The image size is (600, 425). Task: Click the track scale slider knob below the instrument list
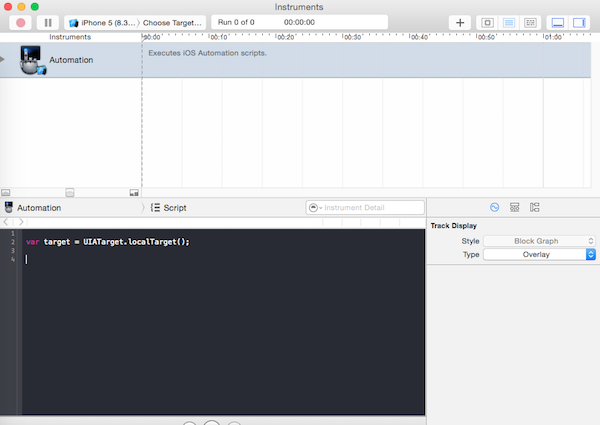pyautogui.click(x=70, y=192)
